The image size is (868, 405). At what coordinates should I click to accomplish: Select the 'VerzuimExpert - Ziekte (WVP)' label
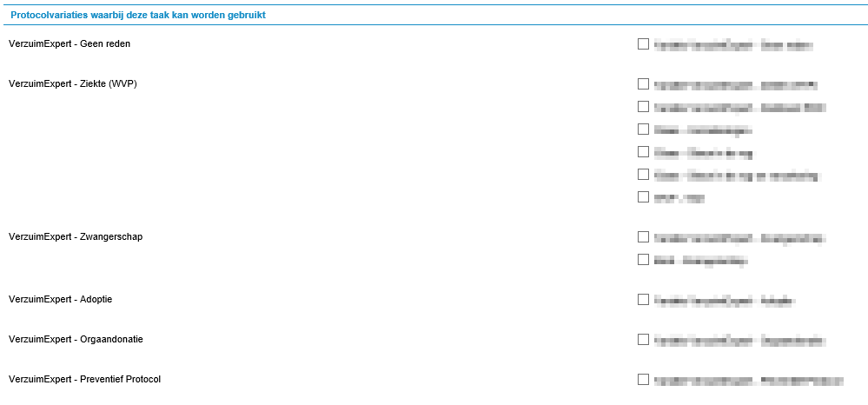73,83
